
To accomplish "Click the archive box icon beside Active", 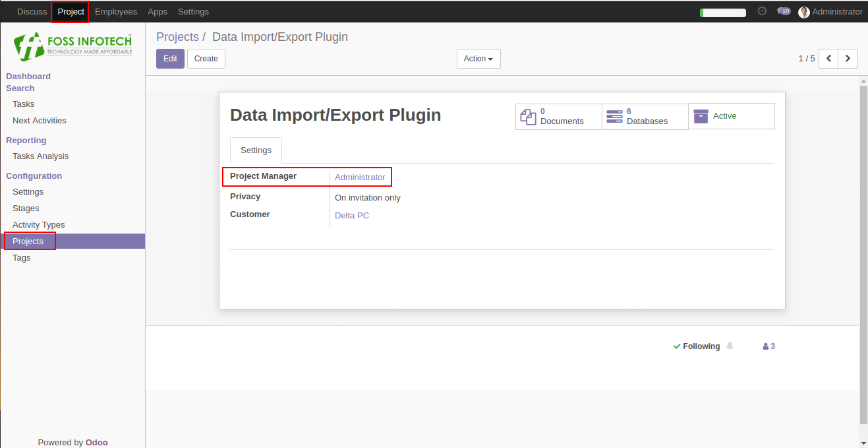I will 701,116.
